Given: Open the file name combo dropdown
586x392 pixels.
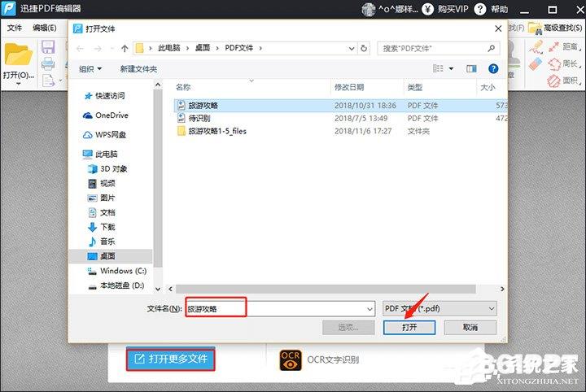Looking at the screenshot, I should pos(370,309).
